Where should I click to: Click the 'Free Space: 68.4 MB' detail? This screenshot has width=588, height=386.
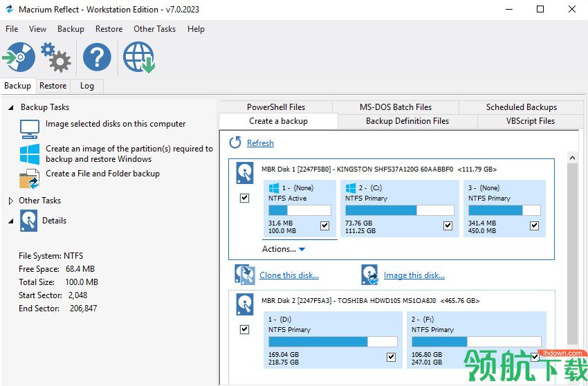[x=57, y=269]
